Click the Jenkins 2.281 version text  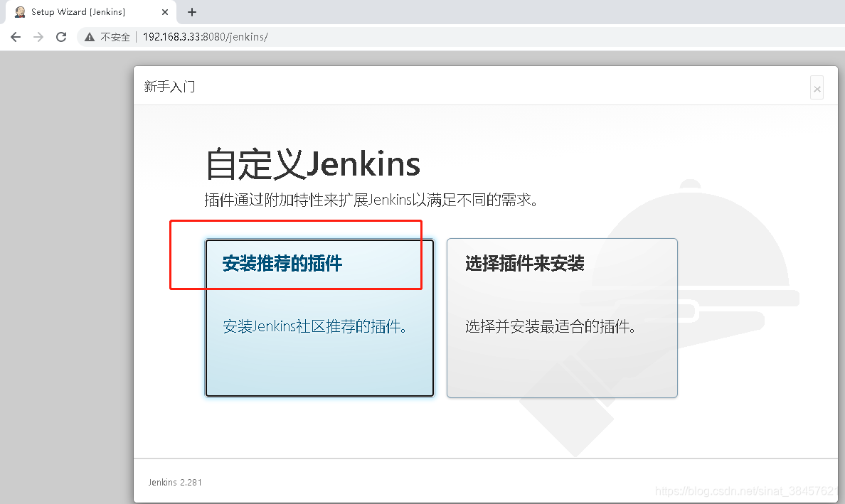[175, 482]
